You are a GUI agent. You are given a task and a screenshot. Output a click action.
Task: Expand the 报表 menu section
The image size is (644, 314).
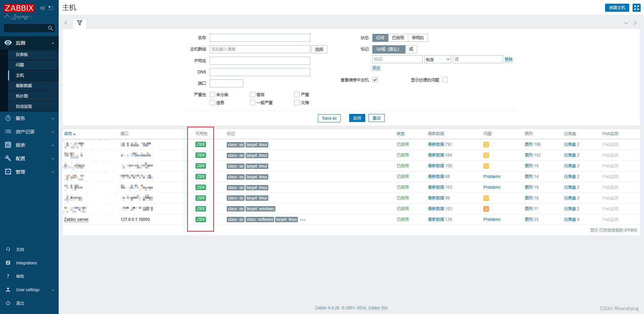pos(53,145)
